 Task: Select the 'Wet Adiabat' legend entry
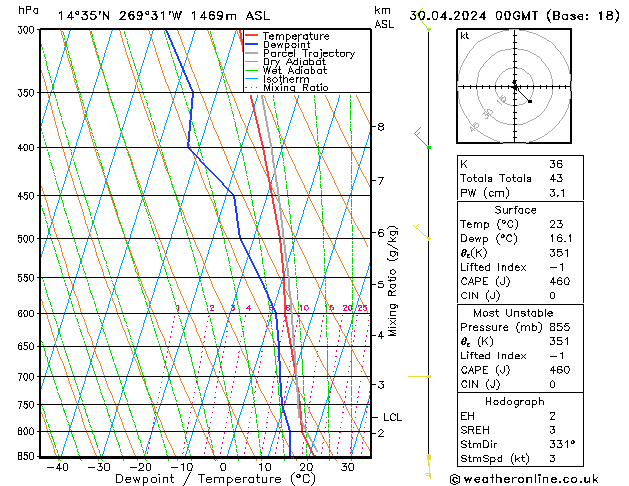(295, 71)
